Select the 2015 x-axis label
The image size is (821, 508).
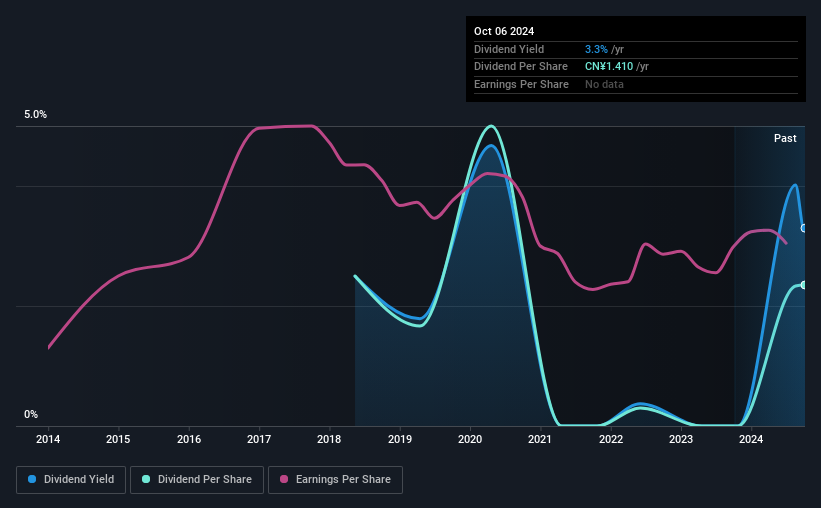(118, 439)
